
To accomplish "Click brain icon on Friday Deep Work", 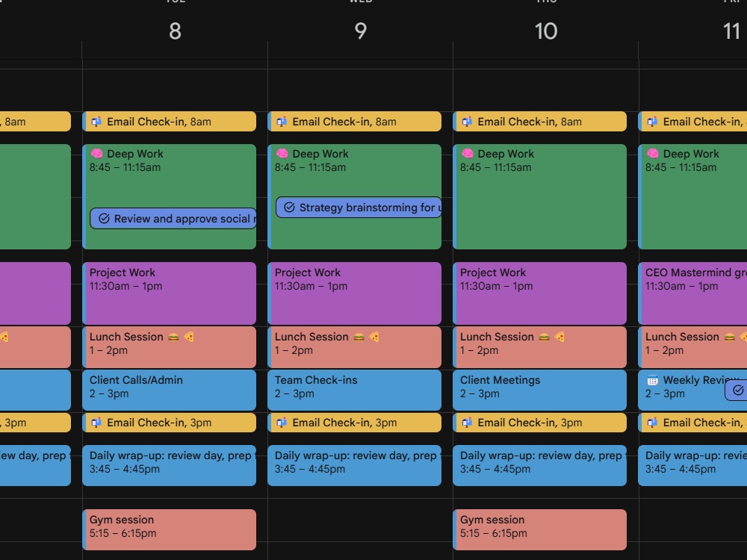I will pyautogui.click(x=653, y=153).
